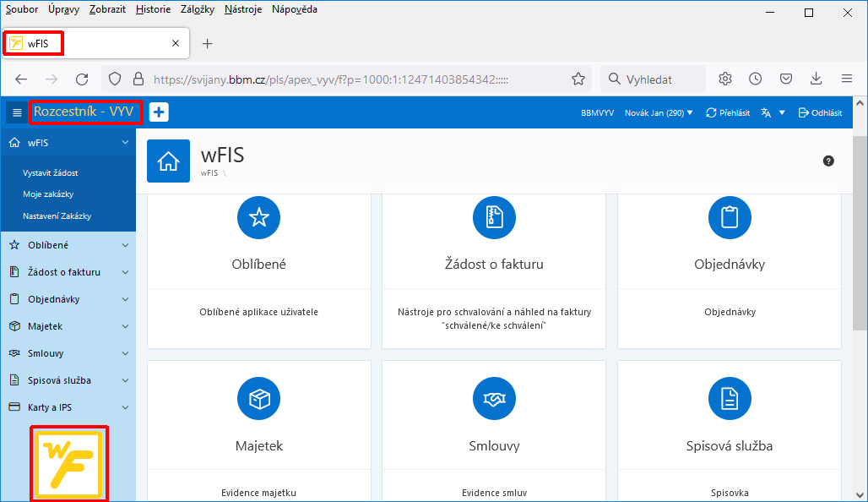Image resolution: width=868 pixels, height=502 pixels.
Task: Click the white plus button in blue header
Action: coord(159,112)
